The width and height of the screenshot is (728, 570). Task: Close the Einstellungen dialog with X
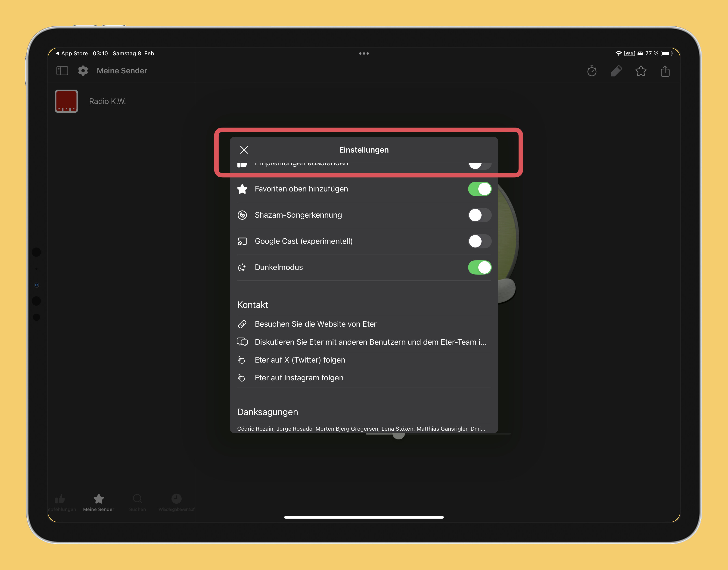(x=244, y=150)
